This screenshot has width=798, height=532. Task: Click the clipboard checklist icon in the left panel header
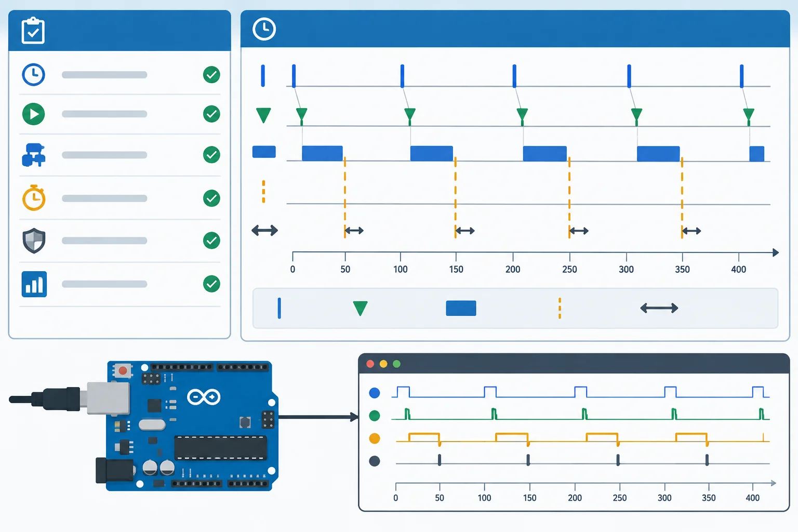(x=33, y=31)
